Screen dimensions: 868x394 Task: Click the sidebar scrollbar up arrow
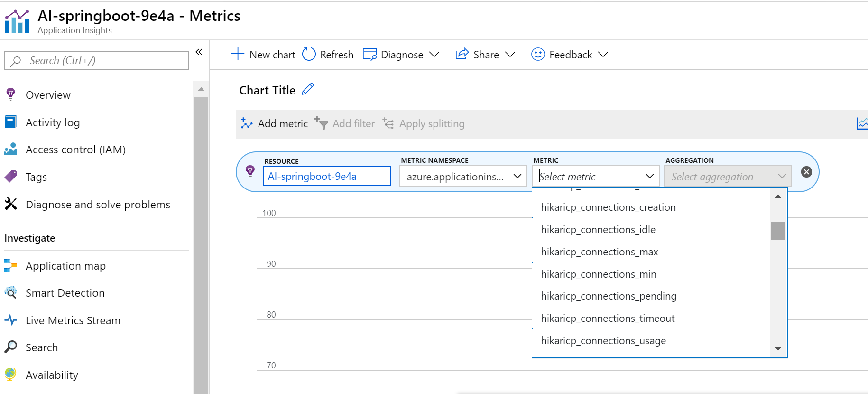201,89
